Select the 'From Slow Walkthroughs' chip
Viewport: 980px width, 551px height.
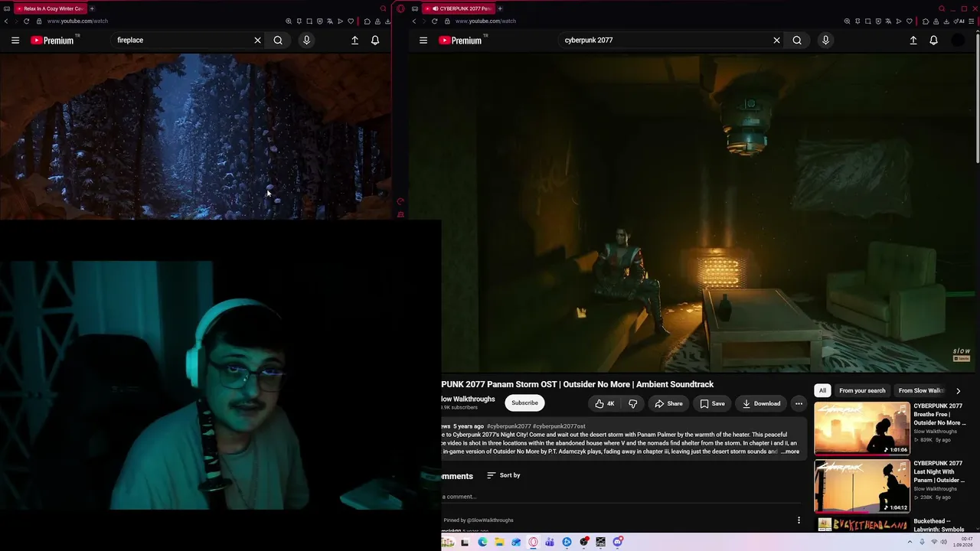921,390
